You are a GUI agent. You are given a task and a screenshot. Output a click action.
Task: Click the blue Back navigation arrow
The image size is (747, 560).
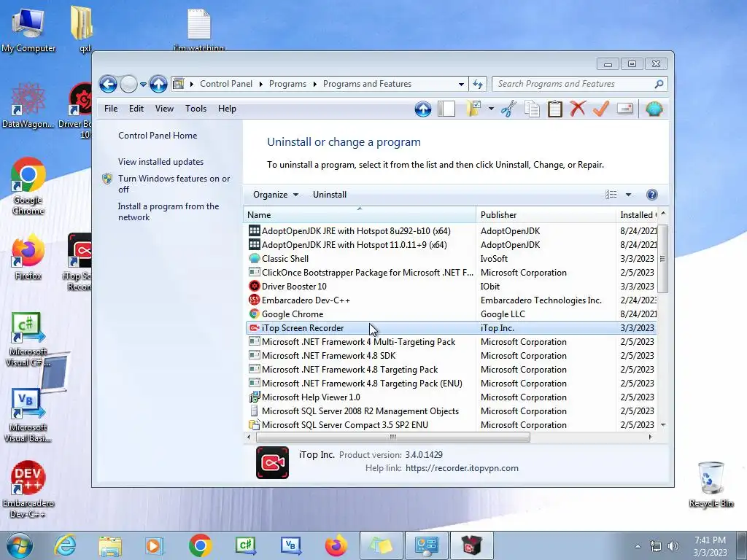(108, 85)
